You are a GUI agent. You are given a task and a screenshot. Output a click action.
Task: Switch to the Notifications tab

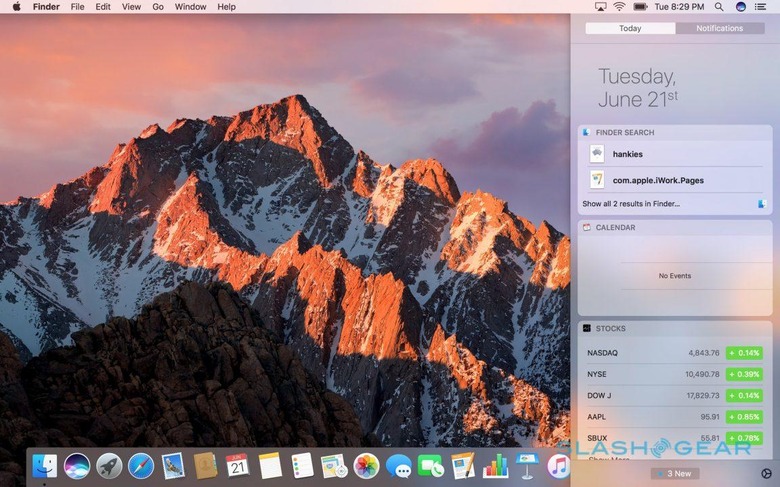point(719,28)
